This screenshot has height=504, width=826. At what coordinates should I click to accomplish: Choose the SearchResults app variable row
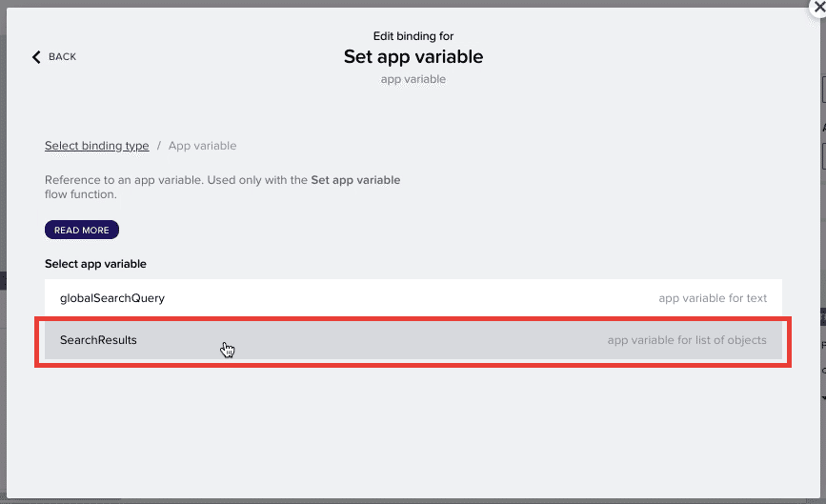coord(413,340)
